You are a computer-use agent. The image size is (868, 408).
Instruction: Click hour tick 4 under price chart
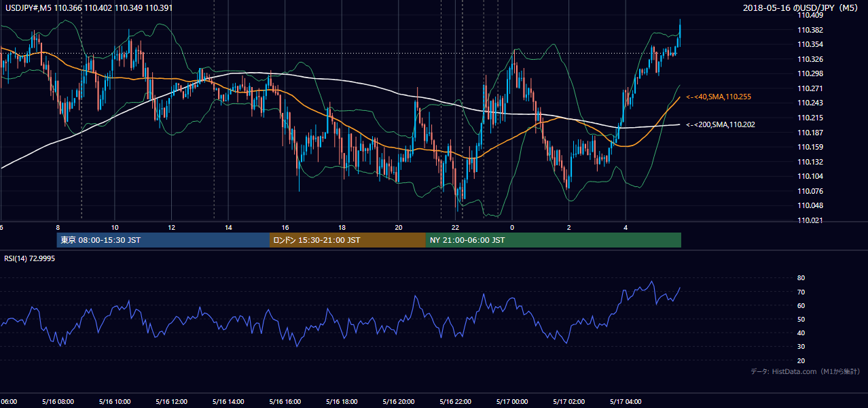click(626, 228)
